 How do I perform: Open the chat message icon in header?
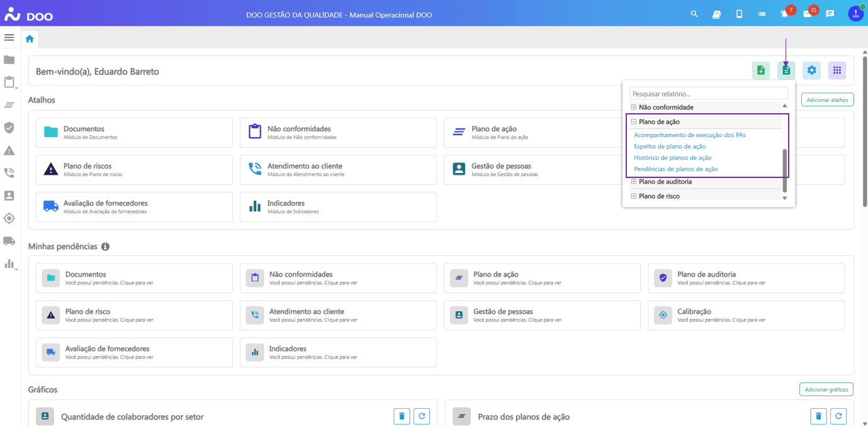pyautogui.click(x=830, y=14)
